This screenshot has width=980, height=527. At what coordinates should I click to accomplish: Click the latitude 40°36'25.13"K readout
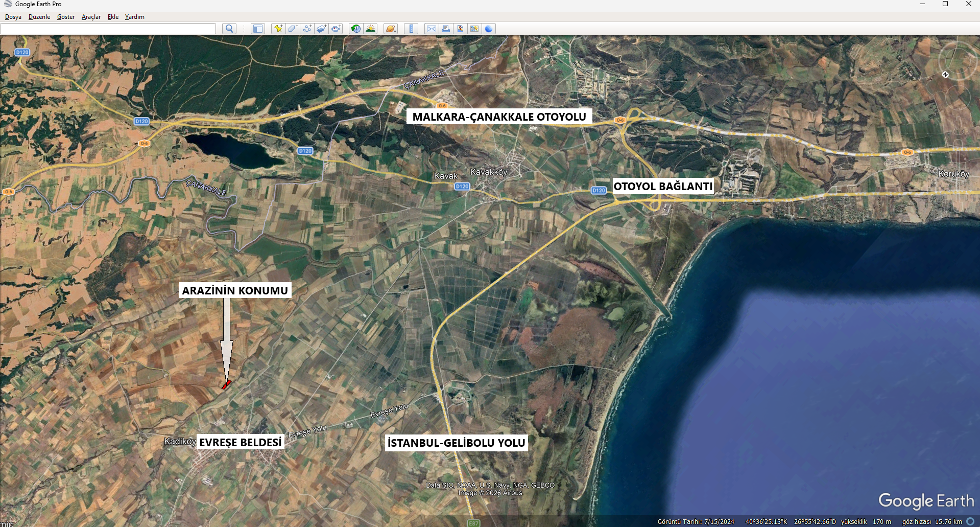[766, 522]
